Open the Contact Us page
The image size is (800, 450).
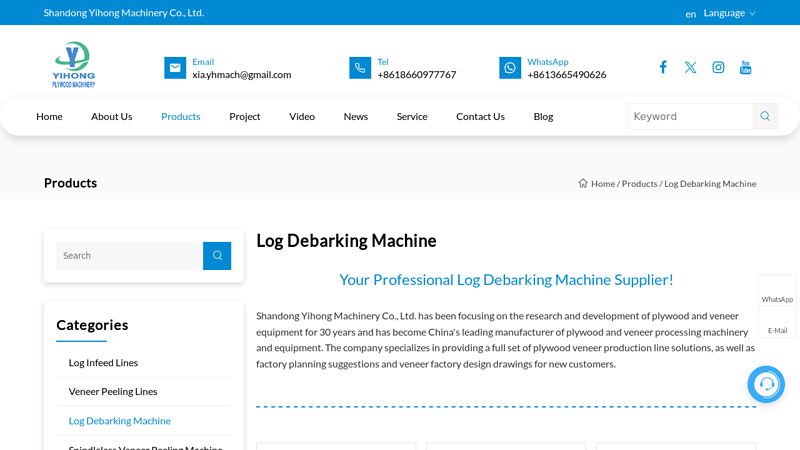(x=480, y=116)
